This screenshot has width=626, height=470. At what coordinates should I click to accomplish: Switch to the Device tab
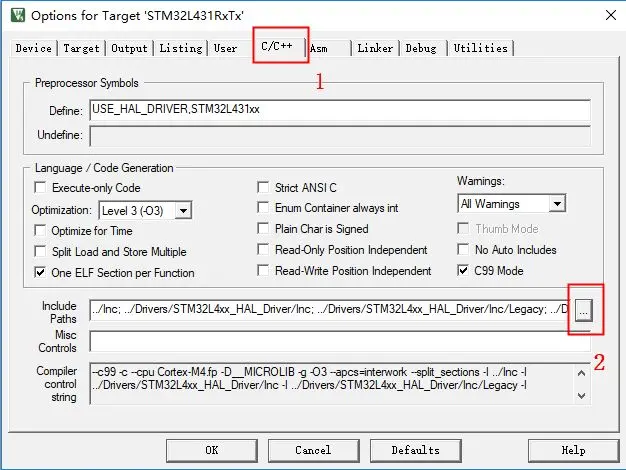pyautogui.click(x=34, y=48)
